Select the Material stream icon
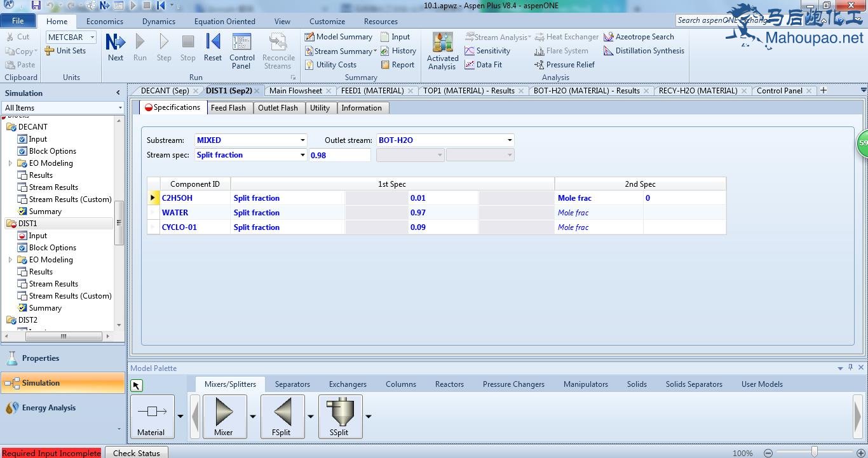Image resolution: width=868 pixels, height=458 pixels. click(153, 417)
